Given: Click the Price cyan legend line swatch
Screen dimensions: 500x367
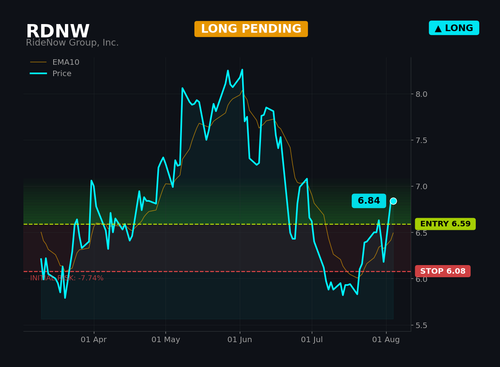Looking at the screenshot, I should (38, 73).
